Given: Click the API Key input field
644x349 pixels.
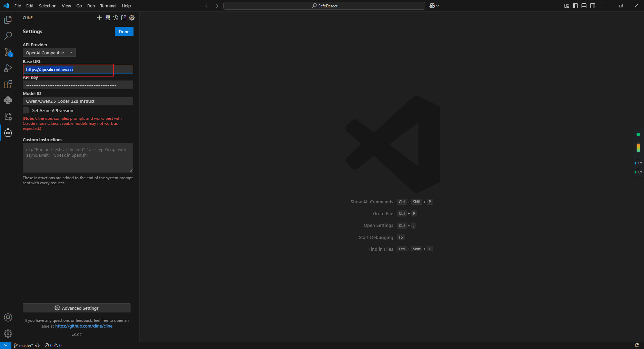Looking at the screenshot, I should pyautogui.click(x=78, y=85).
